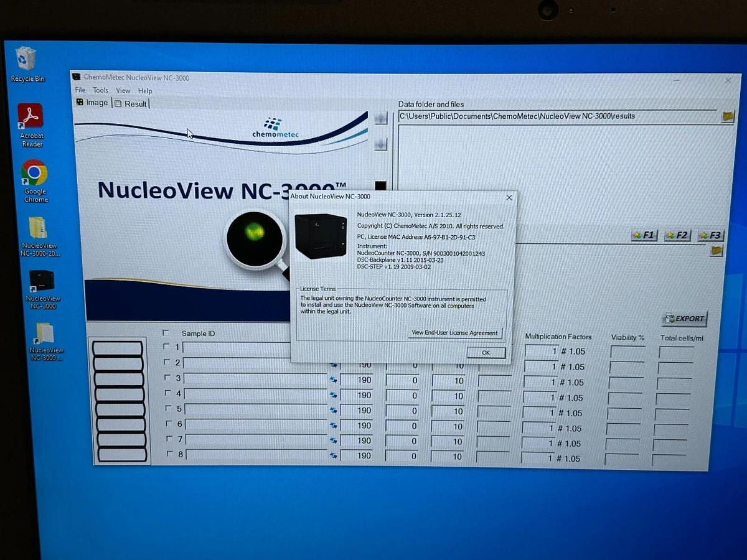Click the data folder path field ending in results
This screenshot has width=747, height=560.
(558, 116)
